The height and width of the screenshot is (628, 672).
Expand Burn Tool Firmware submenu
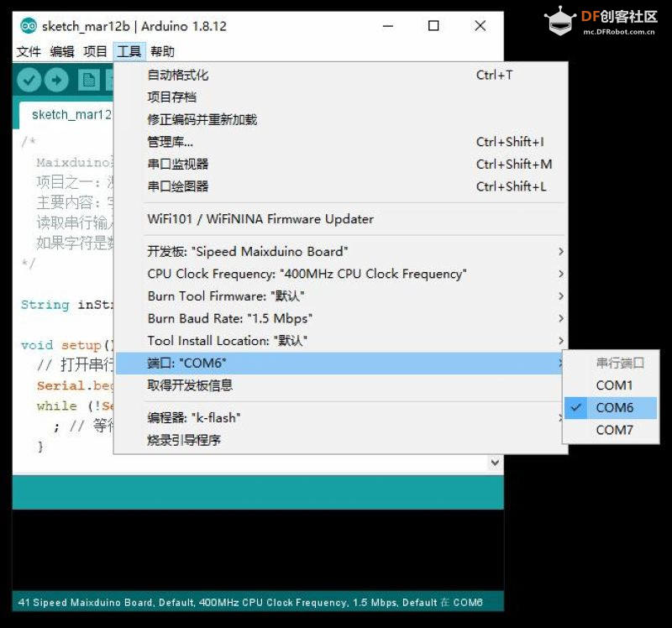342,296
